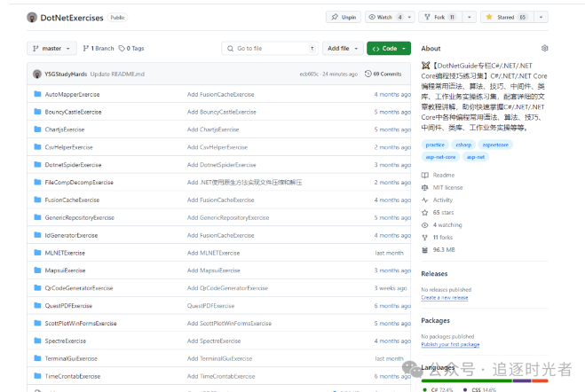Open commit hash ecb605c

click(309, 74)
